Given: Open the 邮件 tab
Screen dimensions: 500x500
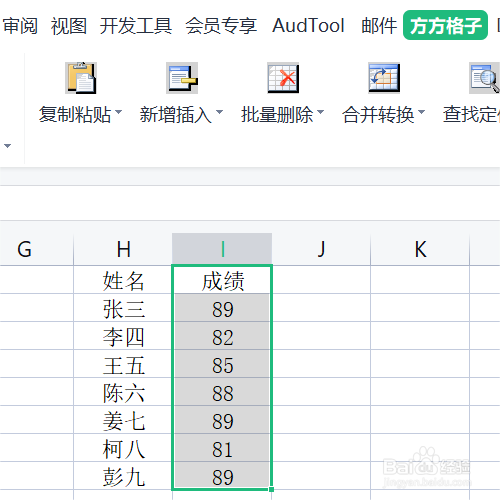Looking at the screenshot, I should [379, 26].
